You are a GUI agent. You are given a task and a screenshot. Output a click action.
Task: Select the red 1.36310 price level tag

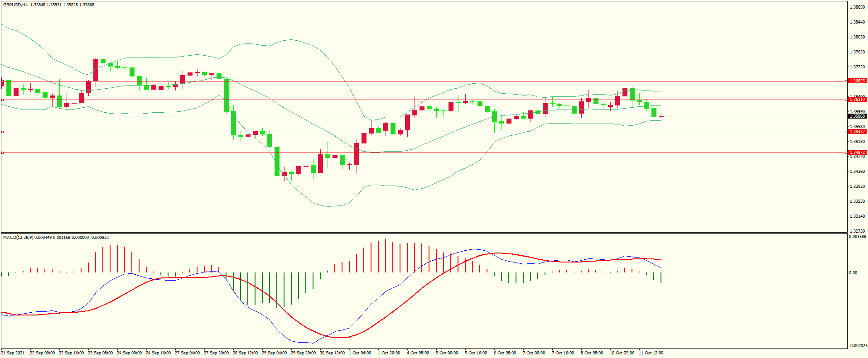tap(857, 100)
